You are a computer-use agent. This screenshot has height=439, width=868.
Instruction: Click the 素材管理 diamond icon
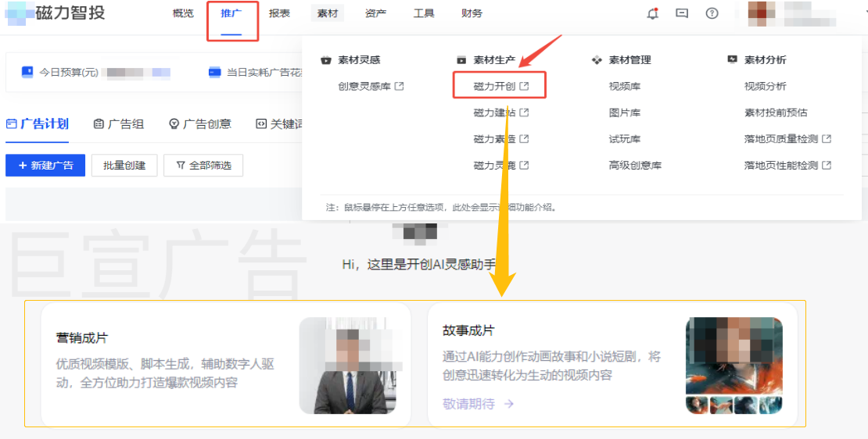597,59
